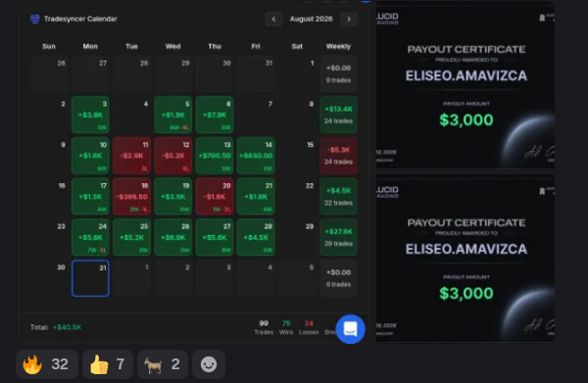Image resolution: width=588 pixels, height=383 pixels.
Task: Select August 20 cell showing -$1.8K
Action: click(215, 196)
